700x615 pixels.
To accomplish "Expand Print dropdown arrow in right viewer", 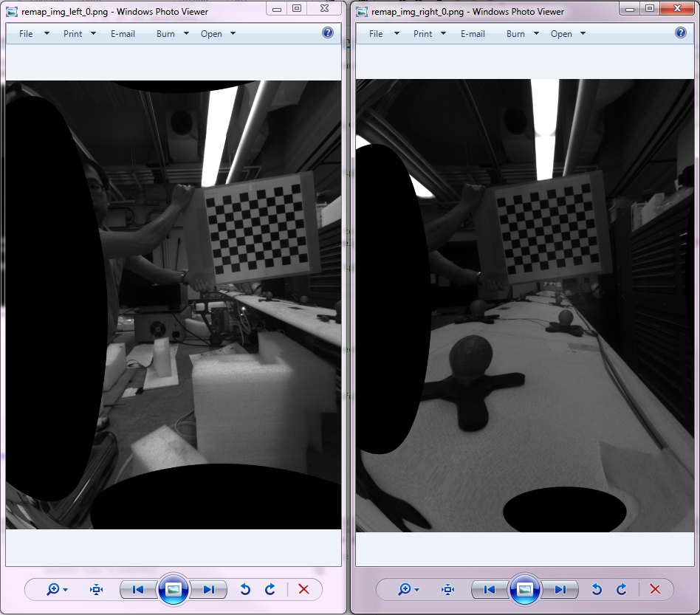I will pyautogui.click(x=443, y=33).
